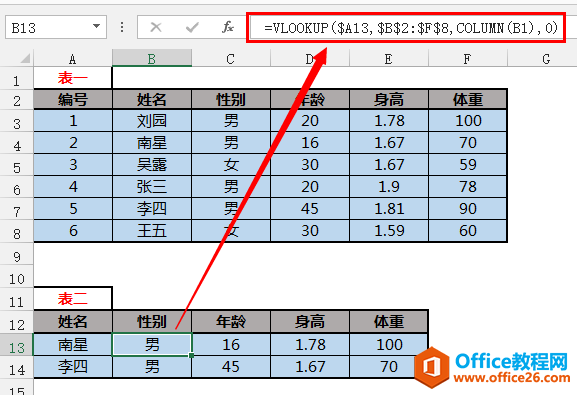577x395 pixels.
Task: Select column B header
Action: [x=152, y=59]
